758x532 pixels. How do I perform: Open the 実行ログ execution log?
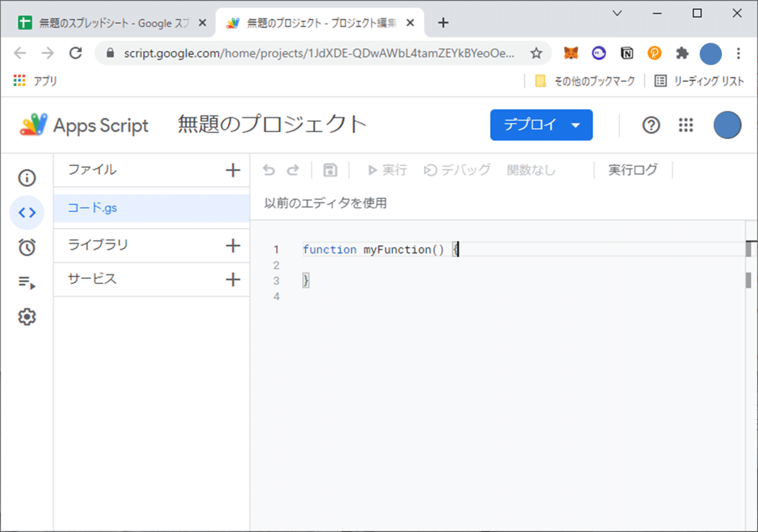(632, 170)
